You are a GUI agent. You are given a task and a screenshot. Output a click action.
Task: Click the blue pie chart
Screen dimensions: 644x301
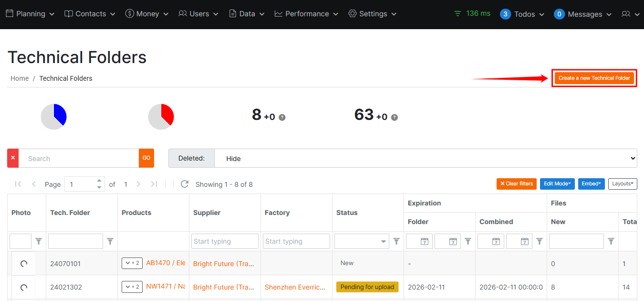coord(53,117)
